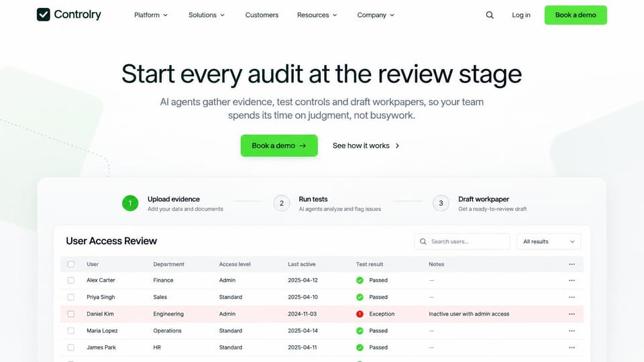Open row options for Alex Carter
The width and height of the screenshot is (644, 362).
pos(572,280)
